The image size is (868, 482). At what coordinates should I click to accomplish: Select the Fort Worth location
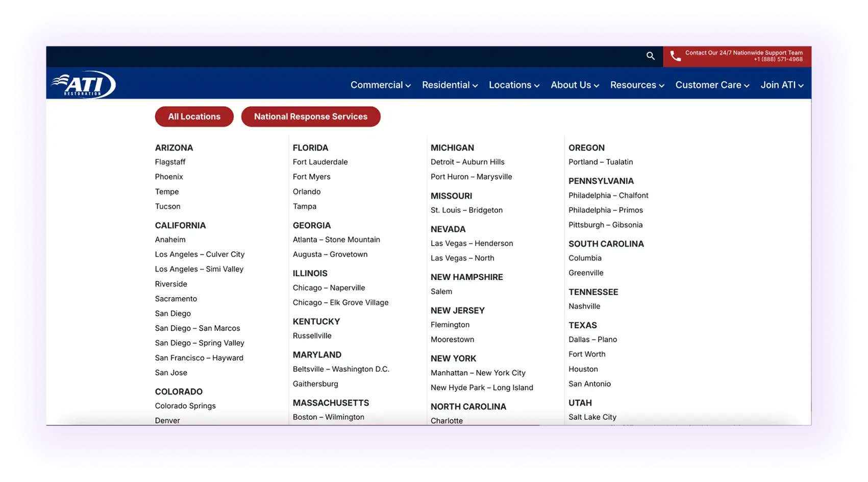[587, 354]
